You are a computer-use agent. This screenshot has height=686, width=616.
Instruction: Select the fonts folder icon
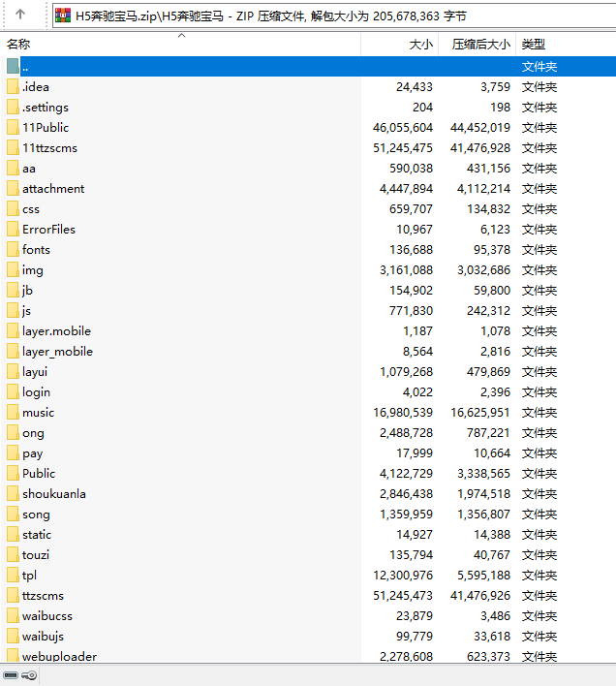click(x=13, y=249)
